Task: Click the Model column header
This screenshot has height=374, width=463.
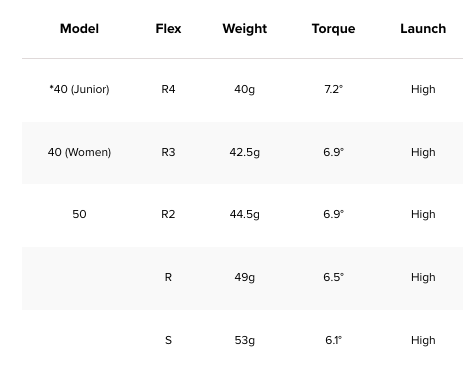Action: point(79,29)
